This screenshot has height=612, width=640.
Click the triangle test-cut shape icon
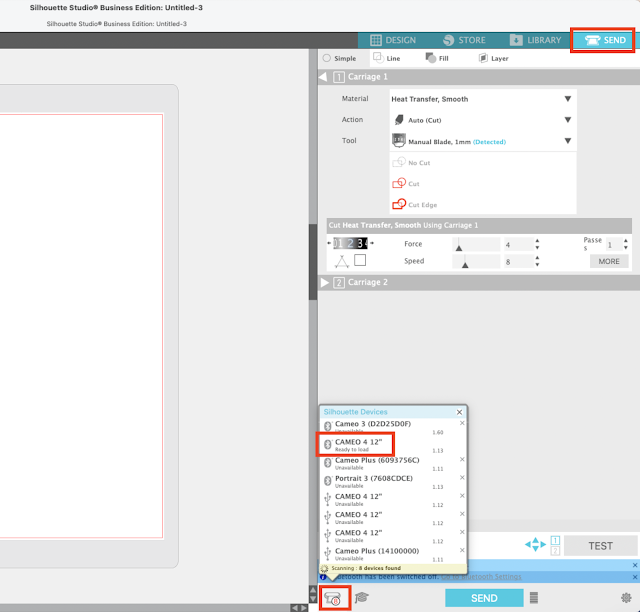(x=342, y=261)
